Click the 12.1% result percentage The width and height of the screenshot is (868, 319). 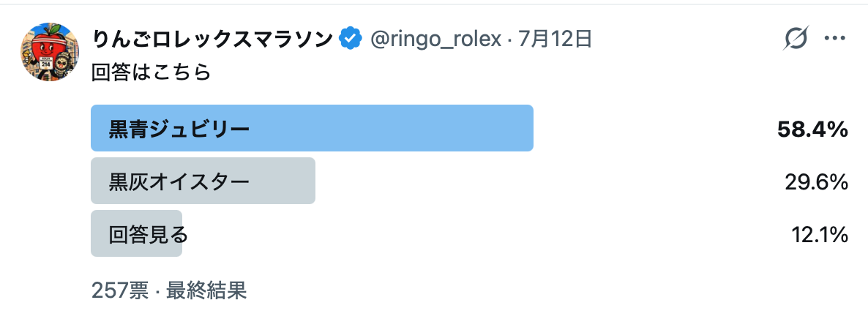(820, 234)
